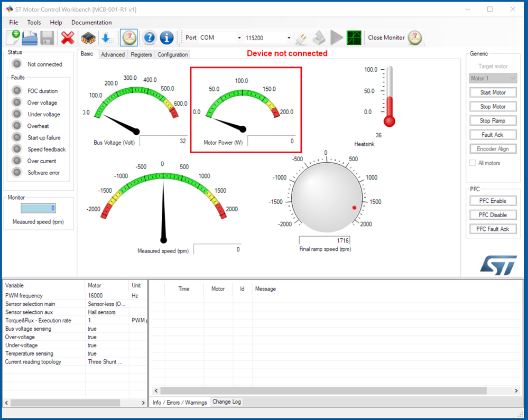The image size is (528, 420).
Task: Click the Final ramp speed value field
Action: tap(325, 240)
